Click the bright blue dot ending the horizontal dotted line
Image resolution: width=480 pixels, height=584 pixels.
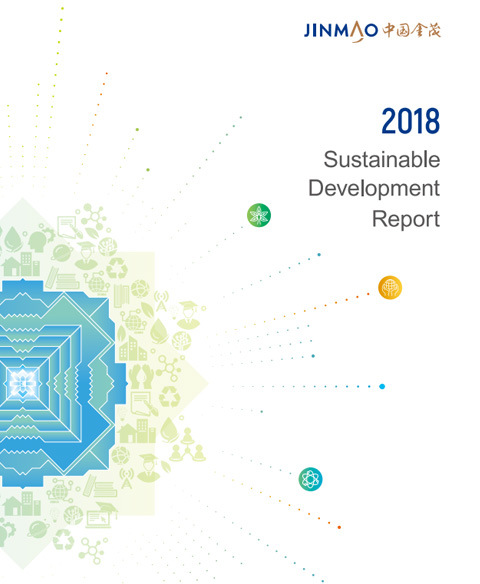(382, 386)
